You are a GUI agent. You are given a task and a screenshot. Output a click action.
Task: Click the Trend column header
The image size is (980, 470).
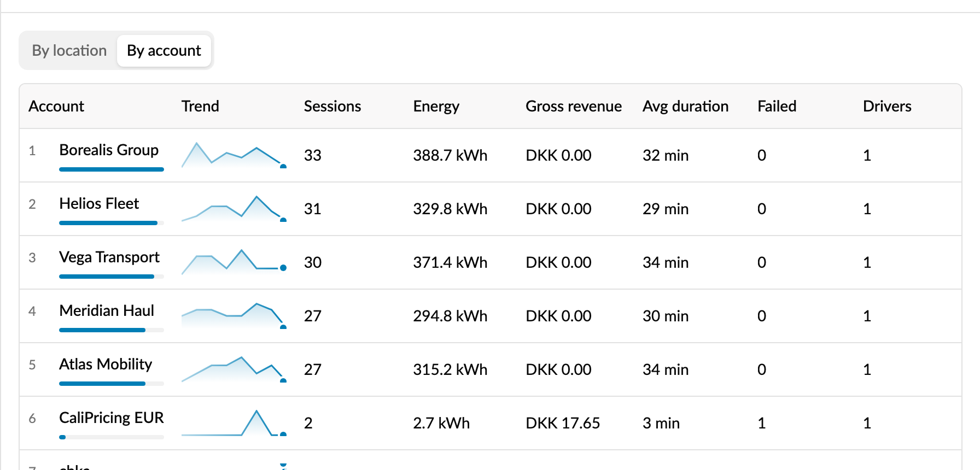(200, 106)
